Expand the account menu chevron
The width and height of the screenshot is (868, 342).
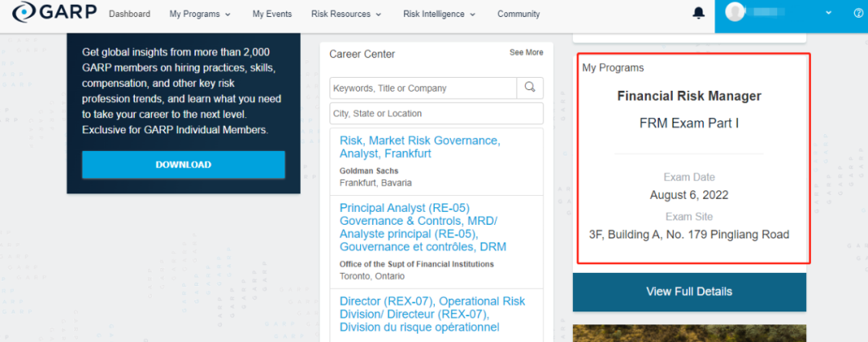[x=829, y=14]
